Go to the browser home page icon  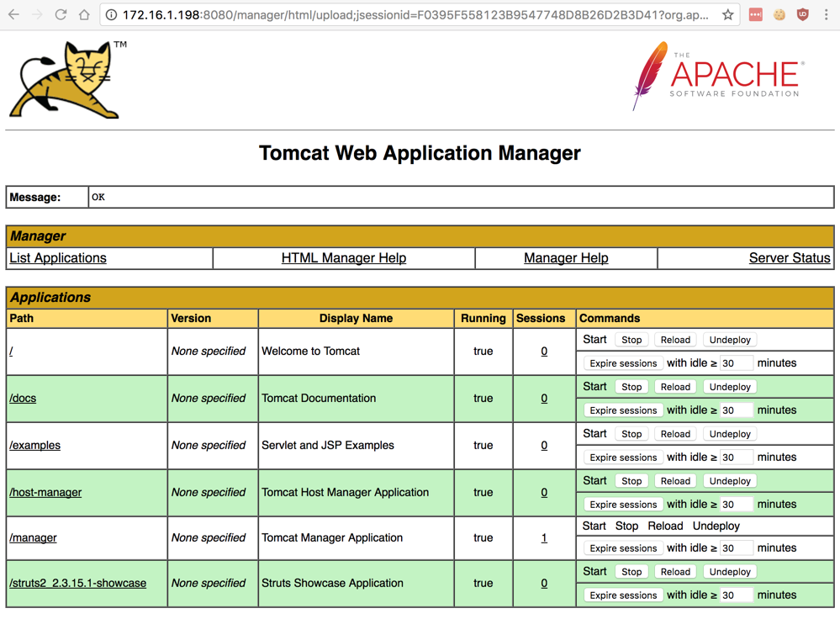84,15
